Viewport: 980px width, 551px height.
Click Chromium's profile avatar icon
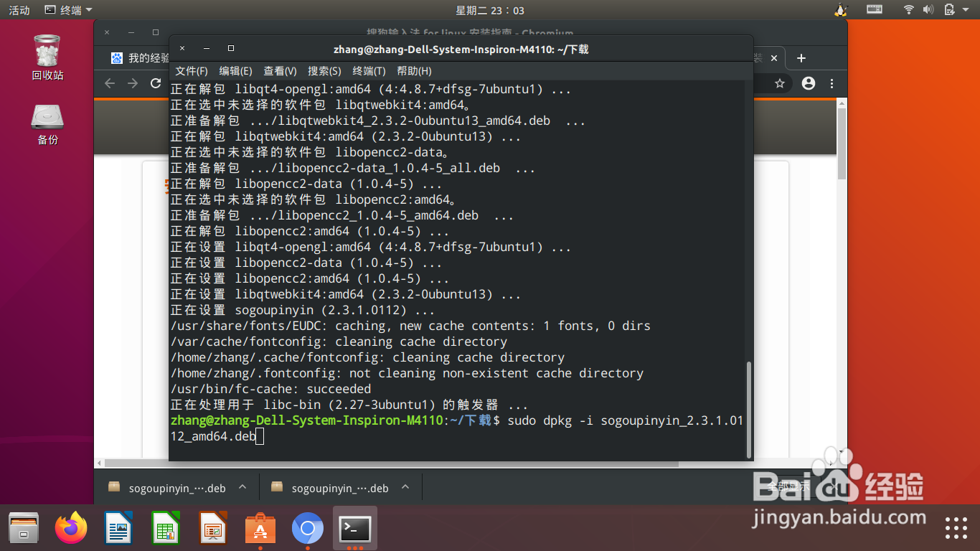(807, 83)
